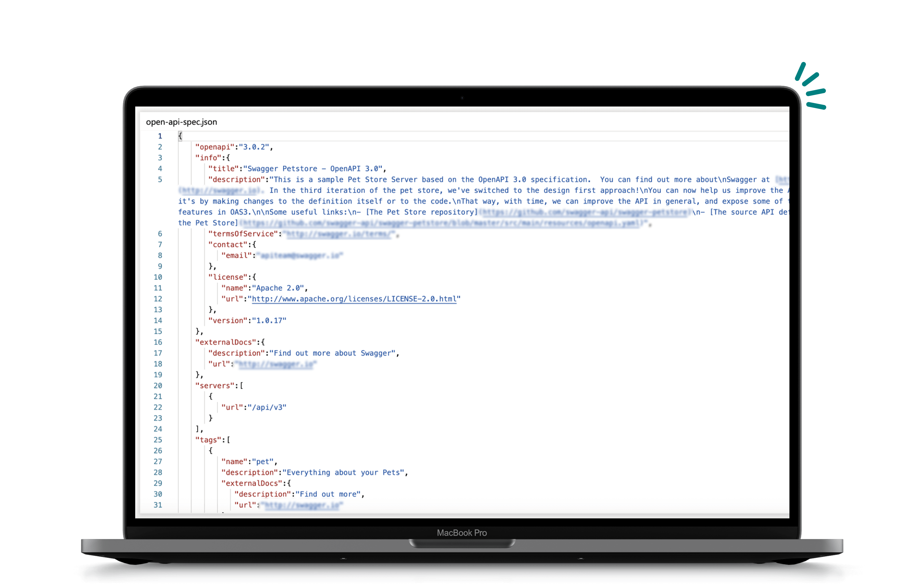Click the "info" key on line 3
The height and width of the screenshot is (587, 924).
(208, 158)
